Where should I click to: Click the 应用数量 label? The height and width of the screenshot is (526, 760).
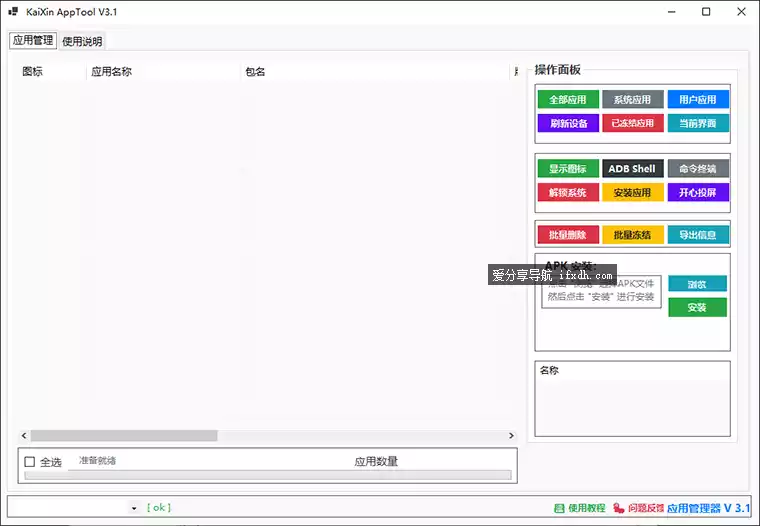(x=376, y=462)
